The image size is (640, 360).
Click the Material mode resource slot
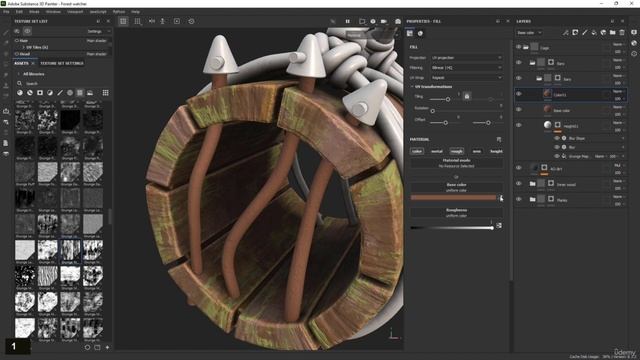tap(456, 163)
